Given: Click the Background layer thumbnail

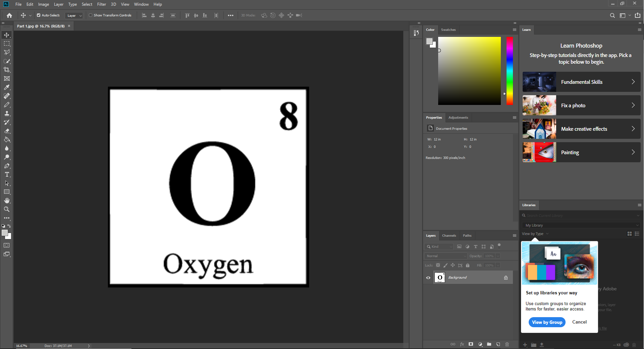Looking at the screenshot, I should (440, 278).
